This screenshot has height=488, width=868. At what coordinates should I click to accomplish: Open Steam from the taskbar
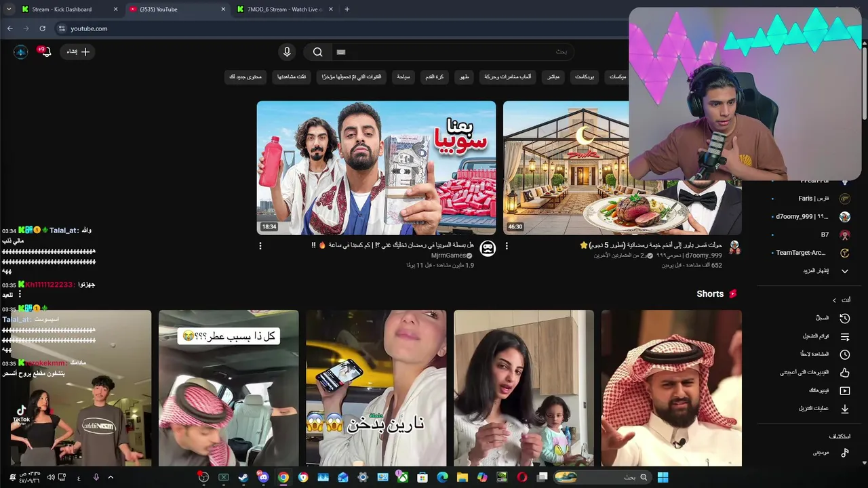(243, 477)
